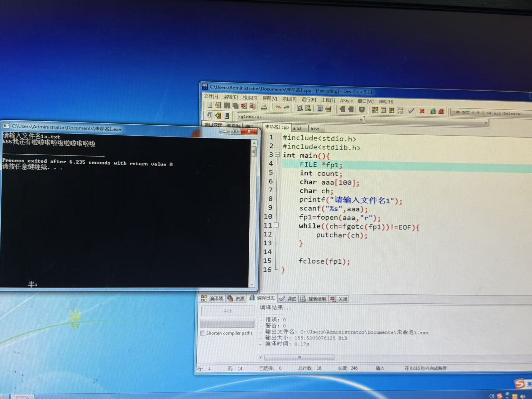Click the Redo arrow icon
Screen dimensions: 532x399
[x=286, y=108]
